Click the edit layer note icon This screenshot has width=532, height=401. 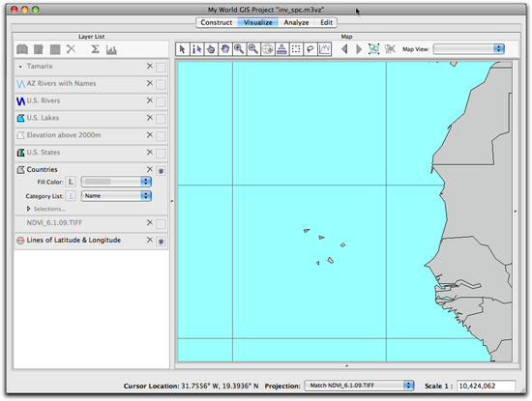[39, 49]
